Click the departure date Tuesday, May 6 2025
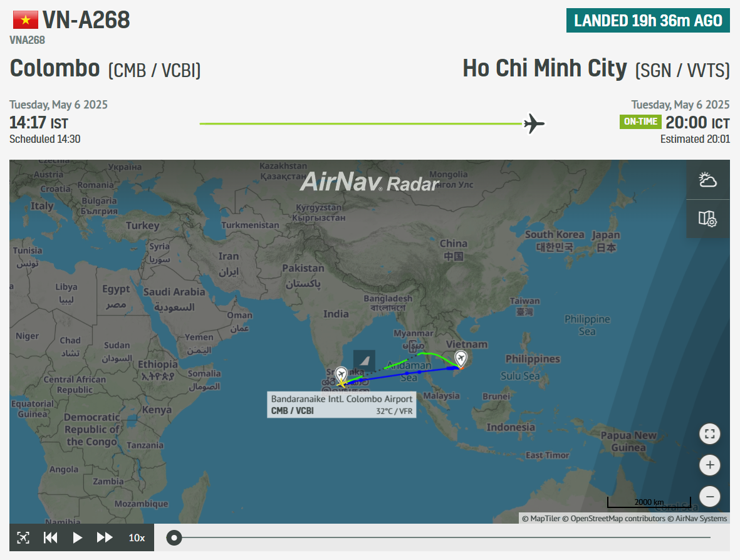 pos(58,104)
